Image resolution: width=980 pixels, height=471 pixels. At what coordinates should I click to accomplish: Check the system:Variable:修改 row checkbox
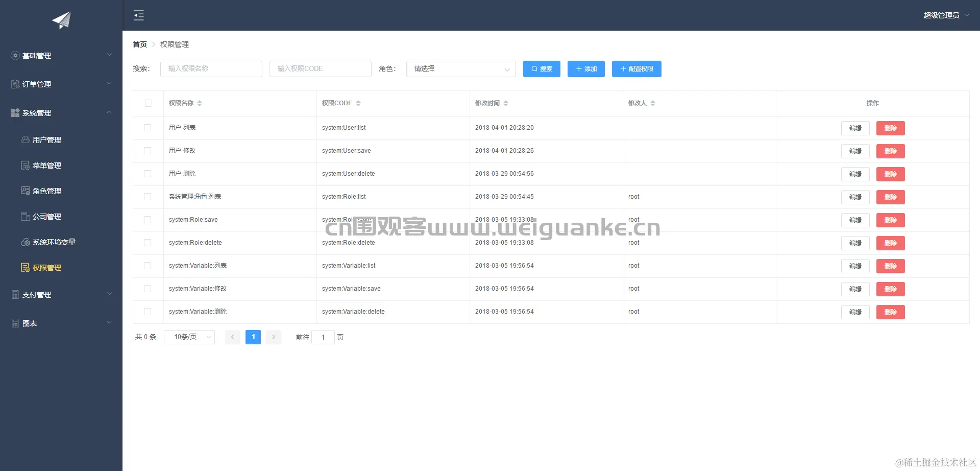tap(148, 289)
